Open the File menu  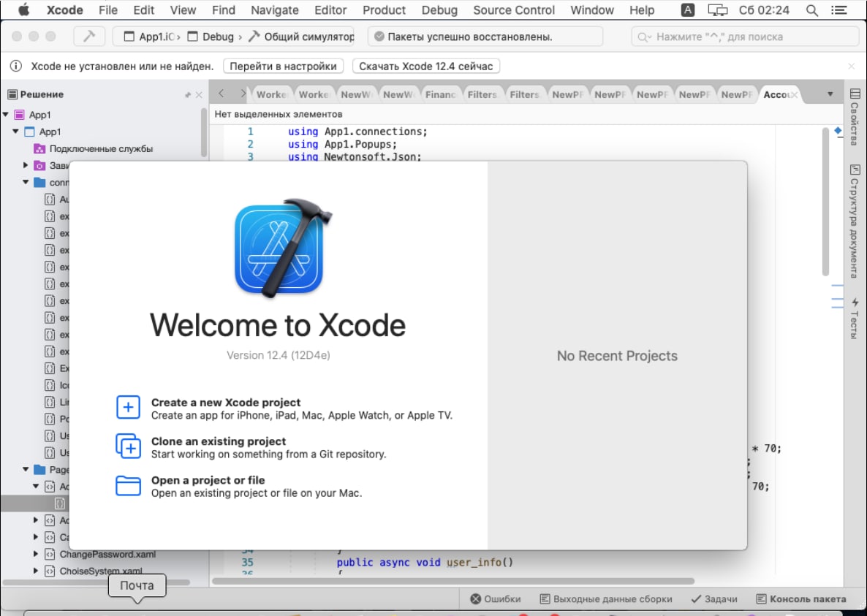click(x=107, y=10)
